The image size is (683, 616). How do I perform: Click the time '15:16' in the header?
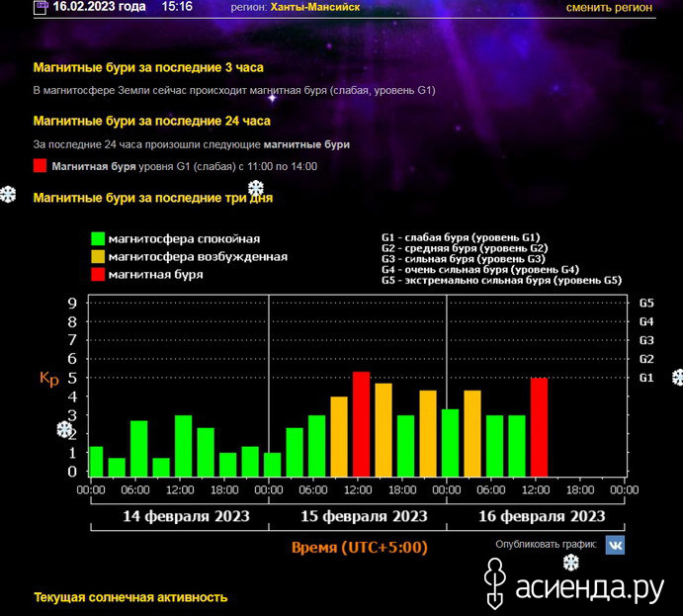177,7
